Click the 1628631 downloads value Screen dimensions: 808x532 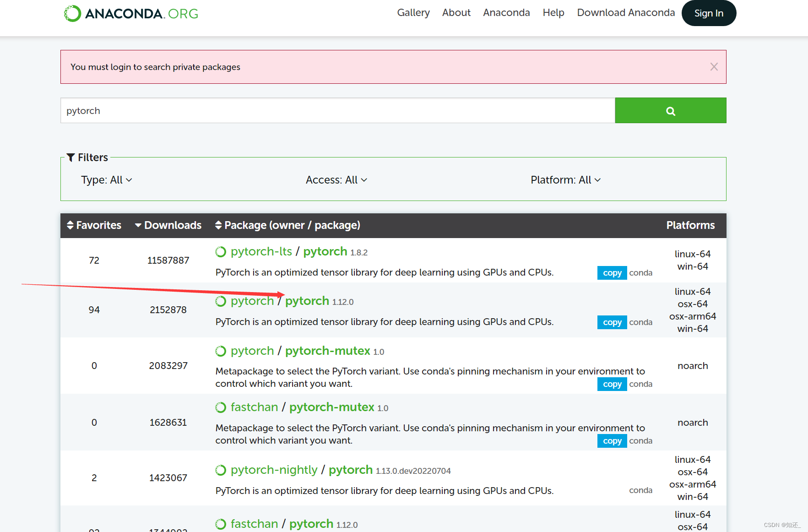tap(168, 423)
